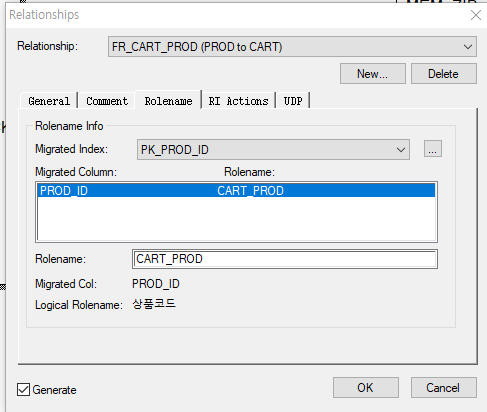The width and height of the screenshot is (487, 412).
Task: Click the Logical Rolename value 상품코드
Action: (x=154, y=304)
